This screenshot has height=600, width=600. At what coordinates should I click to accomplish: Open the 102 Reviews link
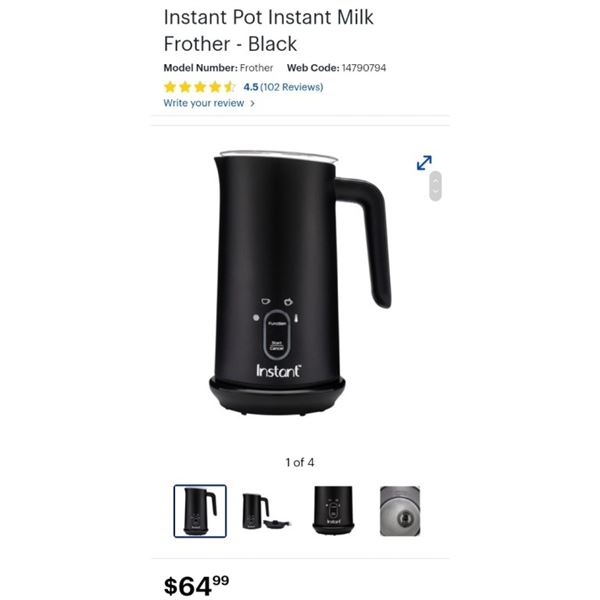pos(292,87)
